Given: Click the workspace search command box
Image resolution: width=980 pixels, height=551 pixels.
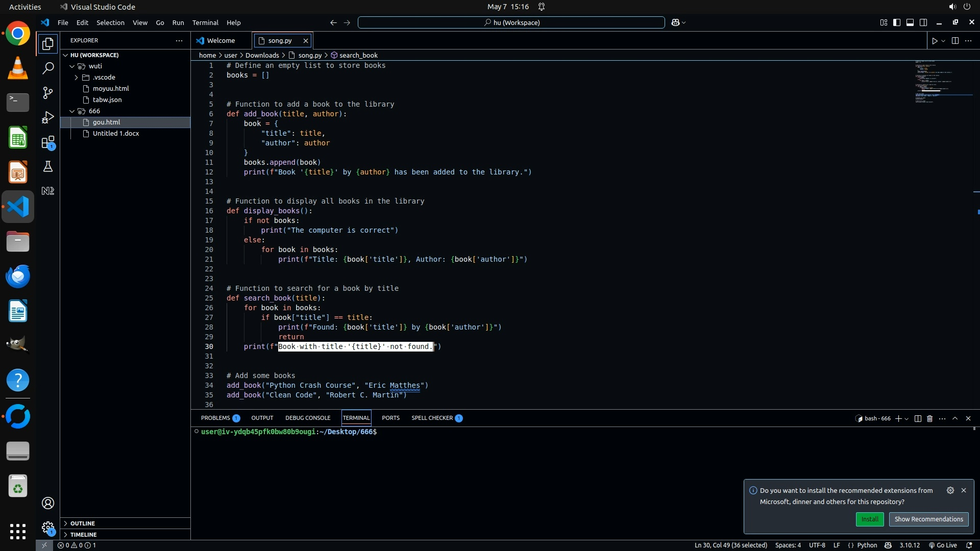Looking at the screenshot, I should pos(511,22).
